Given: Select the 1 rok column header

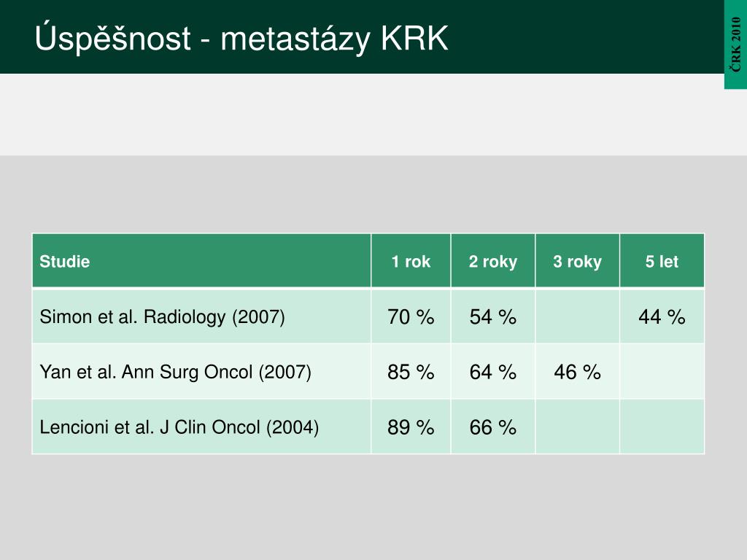Looking at the screenshot, I should pyautogui.click(x=411, y=261).
